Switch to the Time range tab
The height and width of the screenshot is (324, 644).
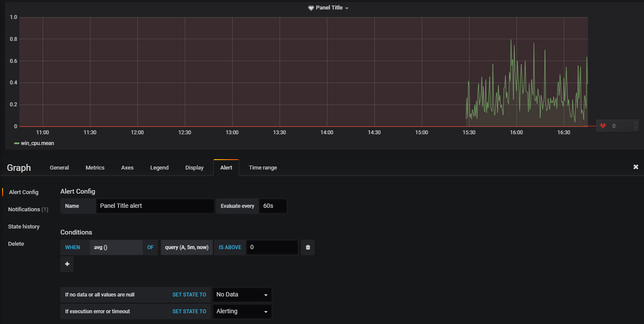(263, 167)
